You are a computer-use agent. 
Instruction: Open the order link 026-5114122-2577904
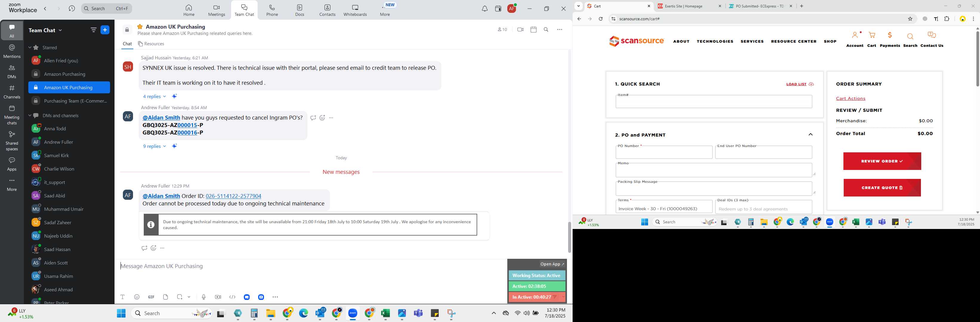(x=233, y=196)
